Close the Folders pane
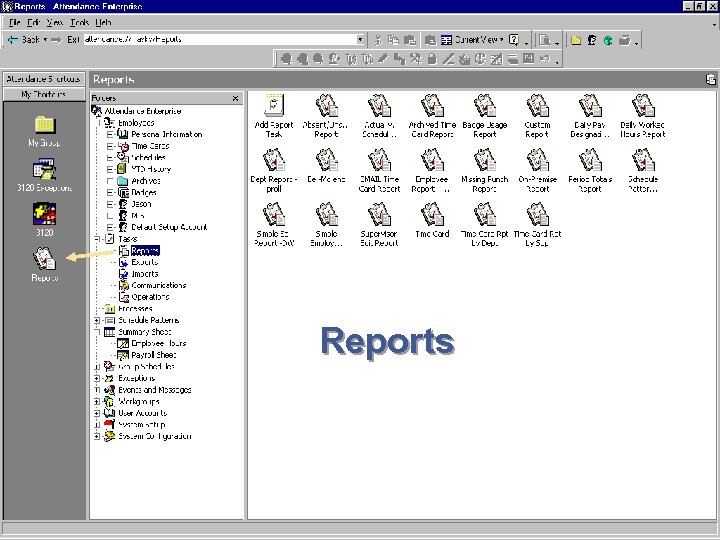 [x=236, y=98]
